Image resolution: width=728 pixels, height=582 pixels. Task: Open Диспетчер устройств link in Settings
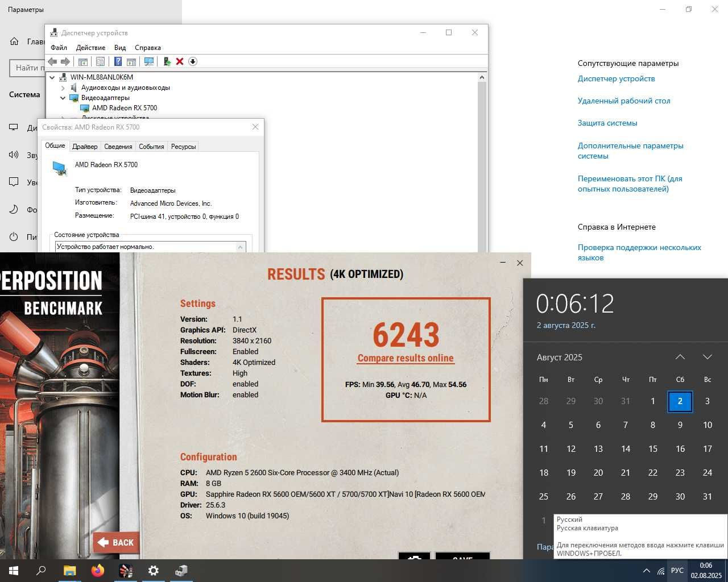coord(616,78)
